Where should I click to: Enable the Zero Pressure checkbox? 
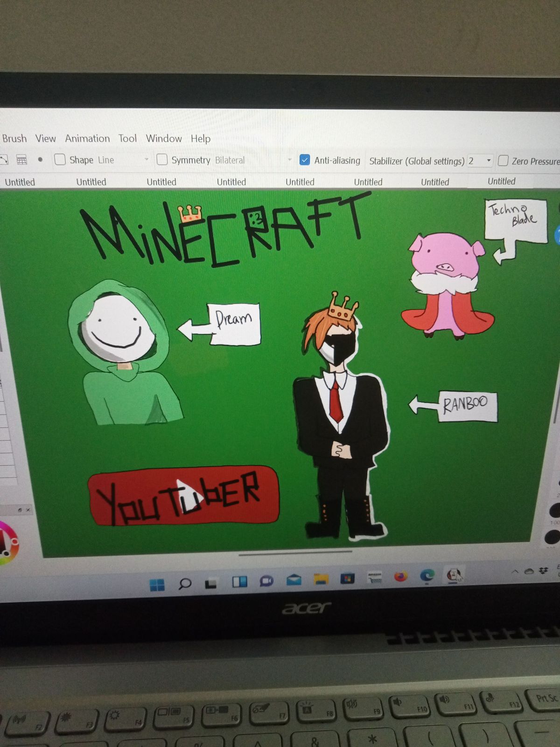point(503,161)
